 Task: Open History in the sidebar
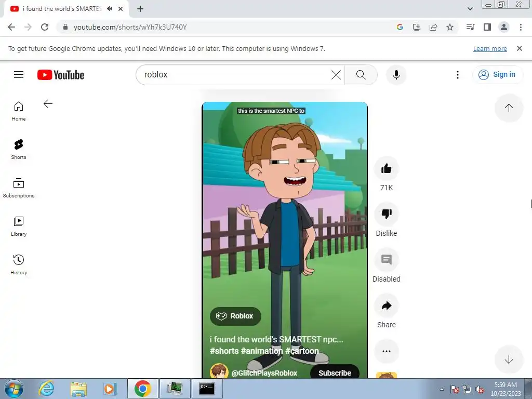pyautogui.click(x=19, y=264)
